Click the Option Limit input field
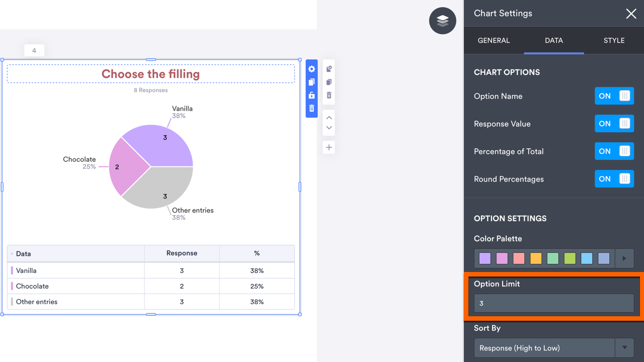 point(553,303)
